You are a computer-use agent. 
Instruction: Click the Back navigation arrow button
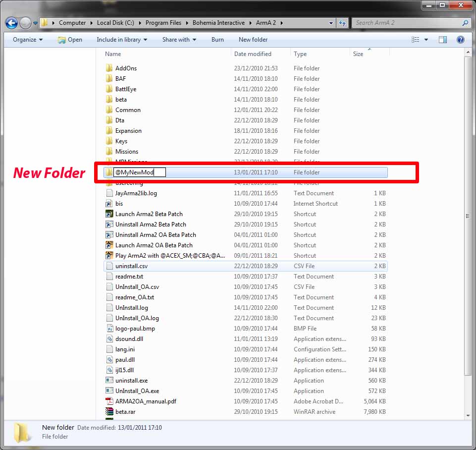click(x=11, y=23)
